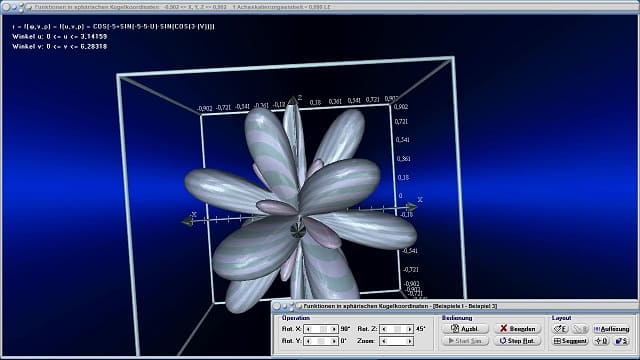Click the 45° Rot. Z value
This screenshot has height=360, width=640.
click(420, 329)
